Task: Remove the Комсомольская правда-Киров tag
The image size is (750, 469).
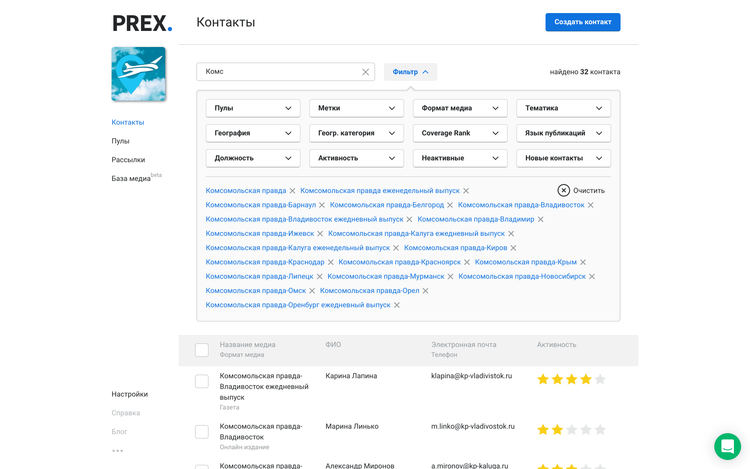Action: click(x=513, y=248)
